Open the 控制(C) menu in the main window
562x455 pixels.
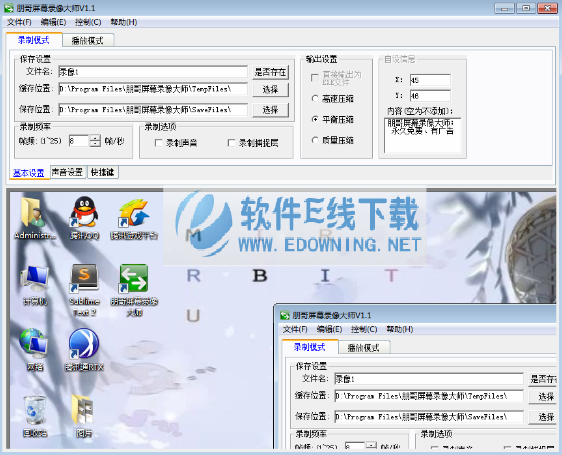point(88,22)
